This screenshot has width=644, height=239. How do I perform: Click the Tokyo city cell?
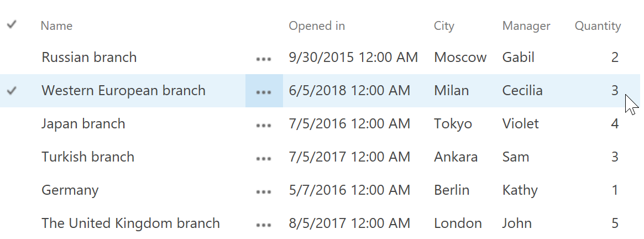[x=453, y=124]
